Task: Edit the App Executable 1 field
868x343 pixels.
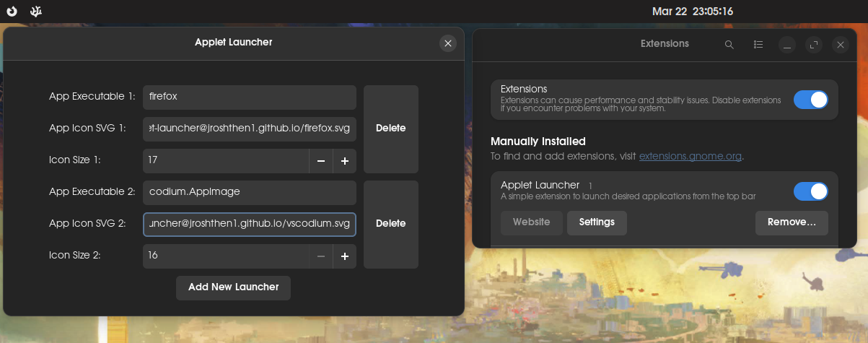Action: click(x=249, y=97)
